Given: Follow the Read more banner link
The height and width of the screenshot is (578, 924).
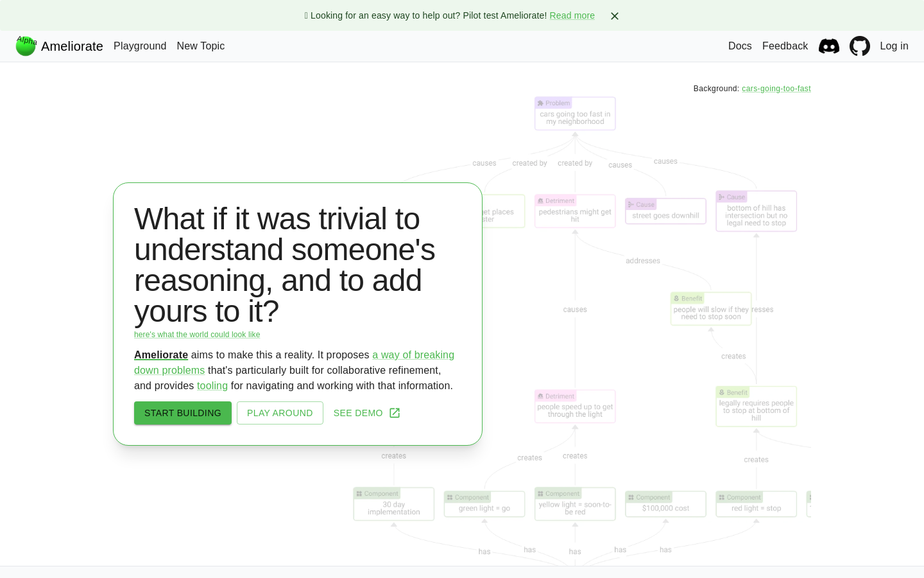Looking at the screenshot, I should (572, 15).
